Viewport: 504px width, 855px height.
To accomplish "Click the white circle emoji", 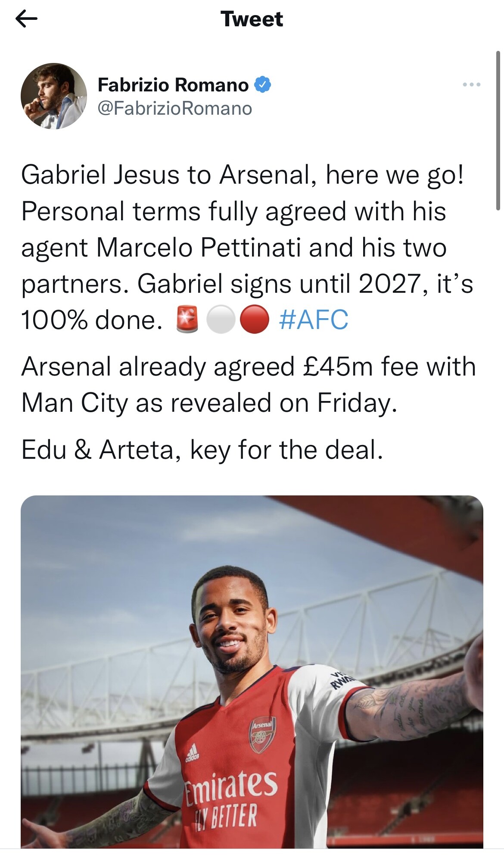I will [x=221, y=320].
